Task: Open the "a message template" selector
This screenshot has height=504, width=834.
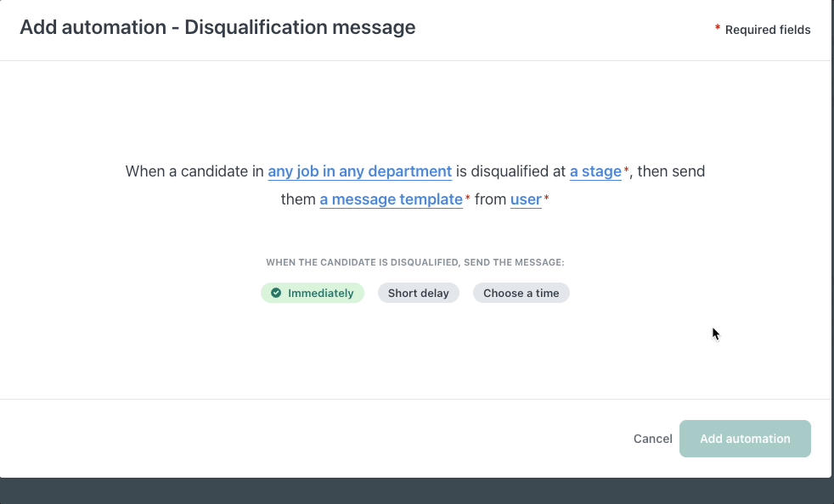Action: click(391, 199)
